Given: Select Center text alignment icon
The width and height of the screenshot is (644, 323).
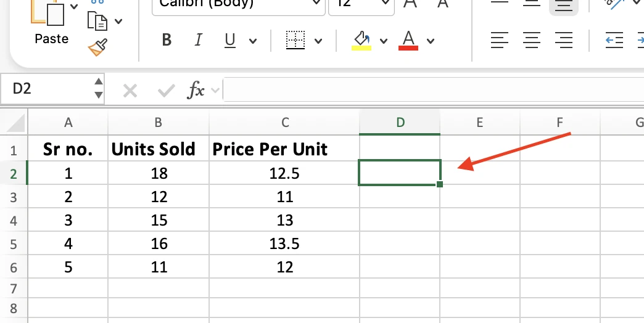Looking at the screenshot, I should point(532,40).
